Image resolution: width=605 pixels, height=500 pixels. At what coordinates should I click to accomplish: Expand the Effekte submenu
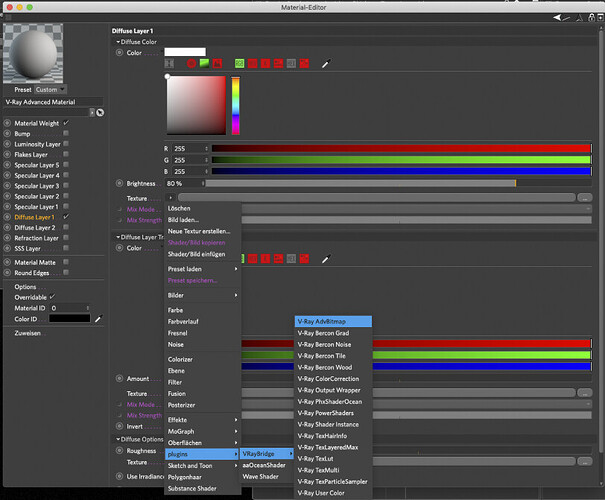coord(203,420)
